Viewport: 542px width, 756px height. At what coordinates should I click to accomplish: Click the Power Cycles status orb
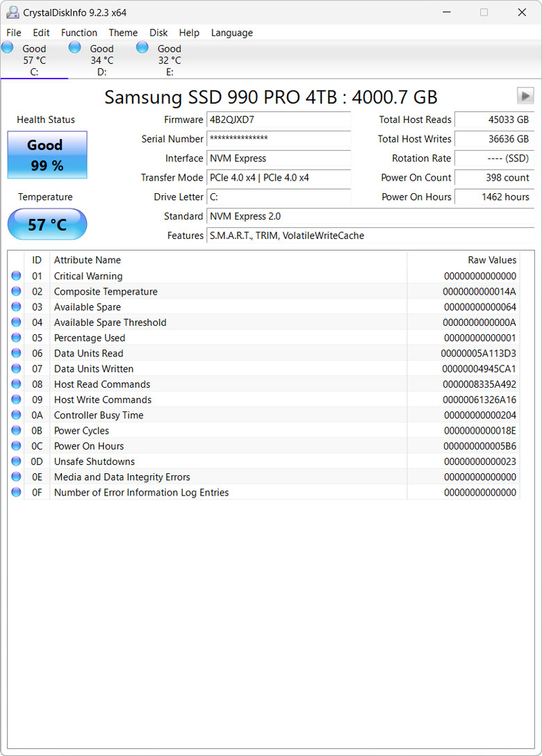[17, 430]
